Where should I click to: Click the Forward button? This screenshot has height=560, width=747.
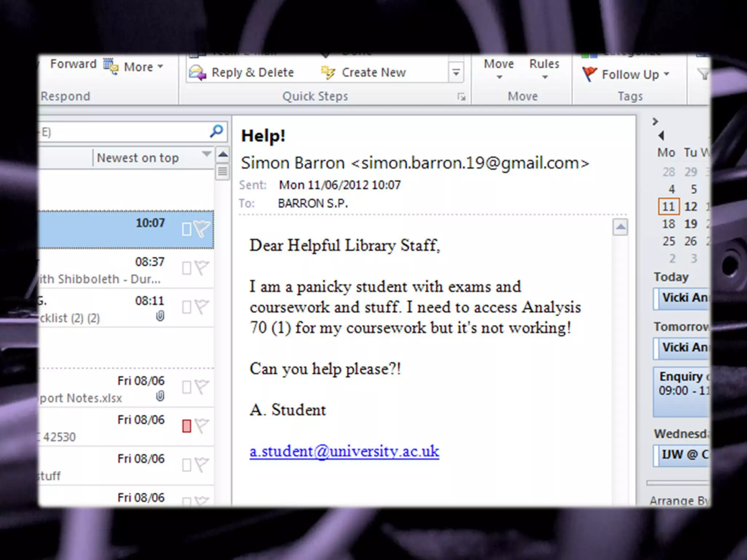click(x=73, y=64)
